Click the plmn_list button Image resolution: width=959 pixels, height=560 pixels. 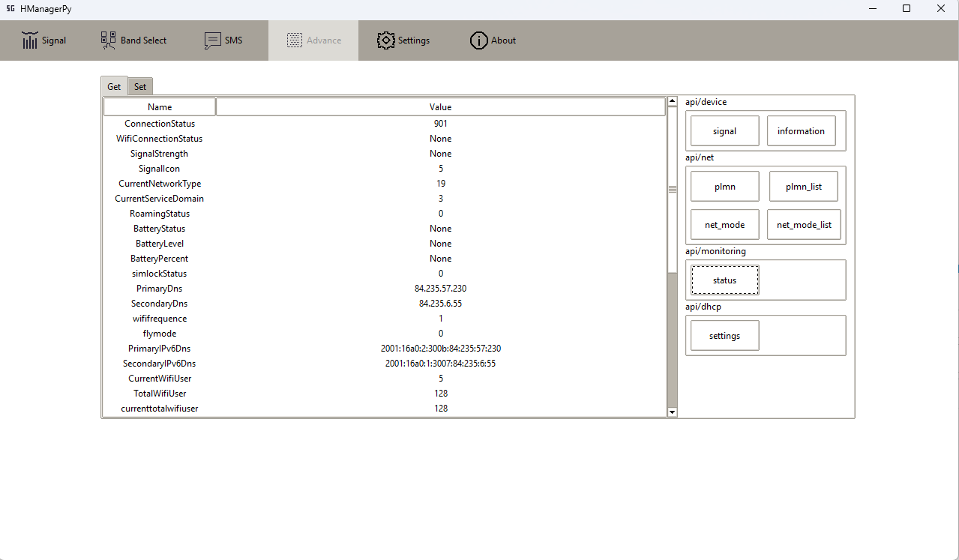click(x=804, y=187)
